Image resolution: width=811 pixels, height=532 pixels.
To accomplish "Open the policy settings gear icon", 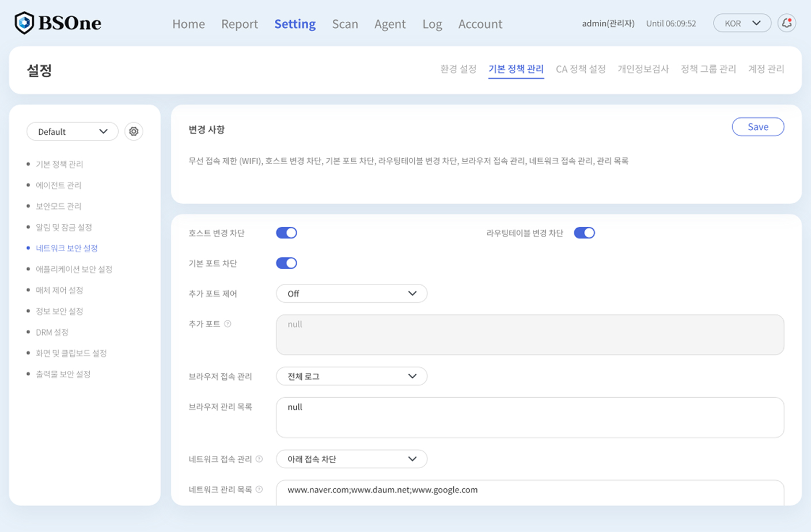I will 133,131.
